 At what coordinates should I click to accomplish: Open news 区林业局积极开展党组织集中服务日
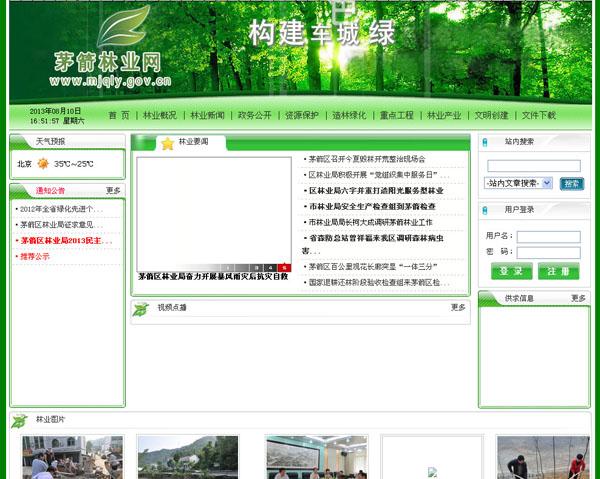pyautogui.click(x=379, y=175)
